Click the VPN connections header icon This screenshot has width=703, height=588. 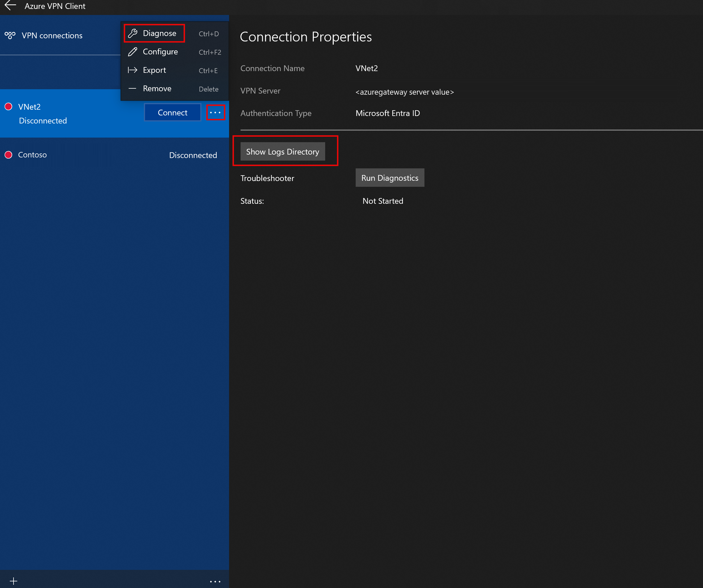pos(10,35)
